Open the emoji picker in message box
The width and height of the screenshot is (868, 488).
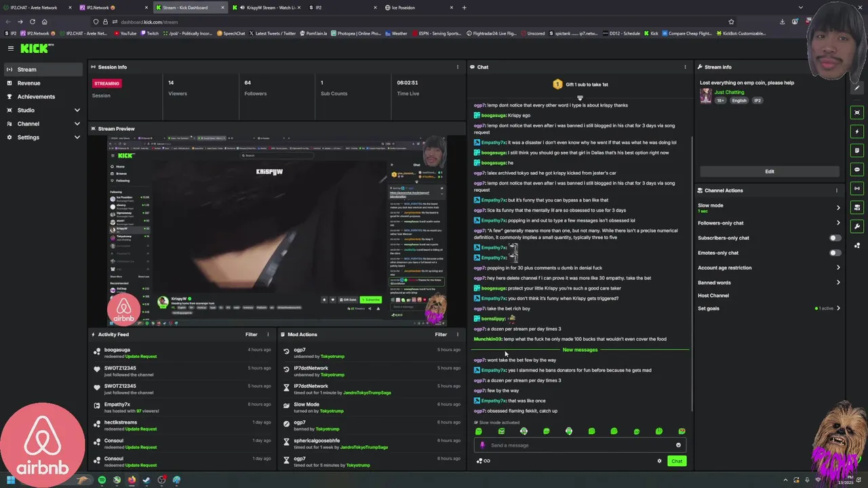(x=678, y=445)
